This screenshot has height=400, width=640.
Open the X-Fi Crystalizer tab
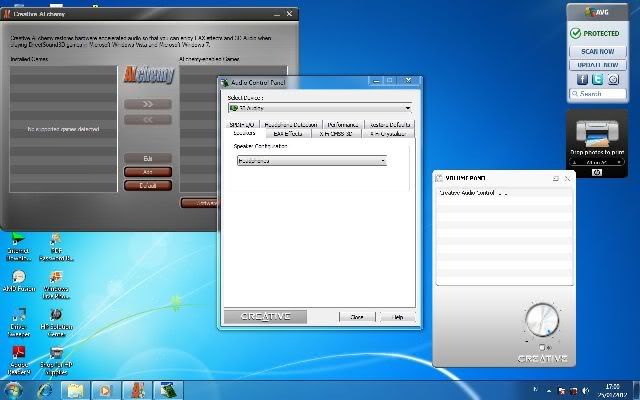tap(388, 133)
